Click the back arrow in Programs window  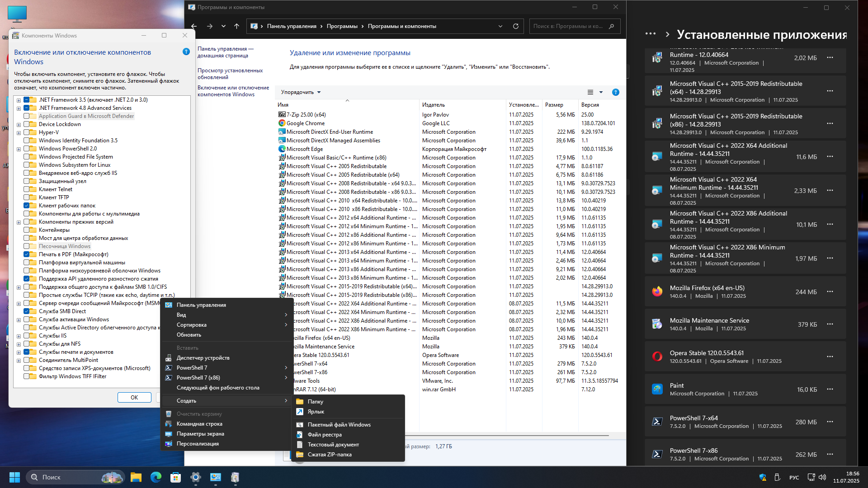pos(194,26)
